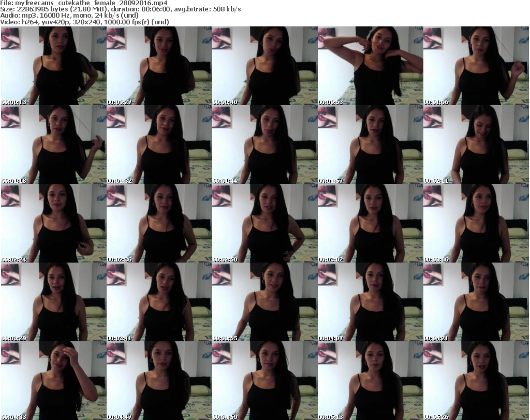
Task: Select the frame at timestamp 00:02:11
Action: (x=476, y=144)
